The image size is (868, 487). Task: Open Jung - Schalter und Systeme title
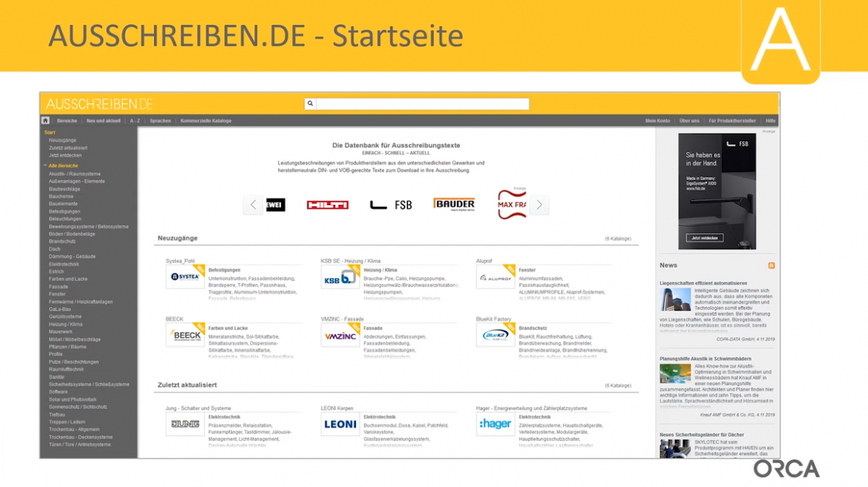click(198, 408)
